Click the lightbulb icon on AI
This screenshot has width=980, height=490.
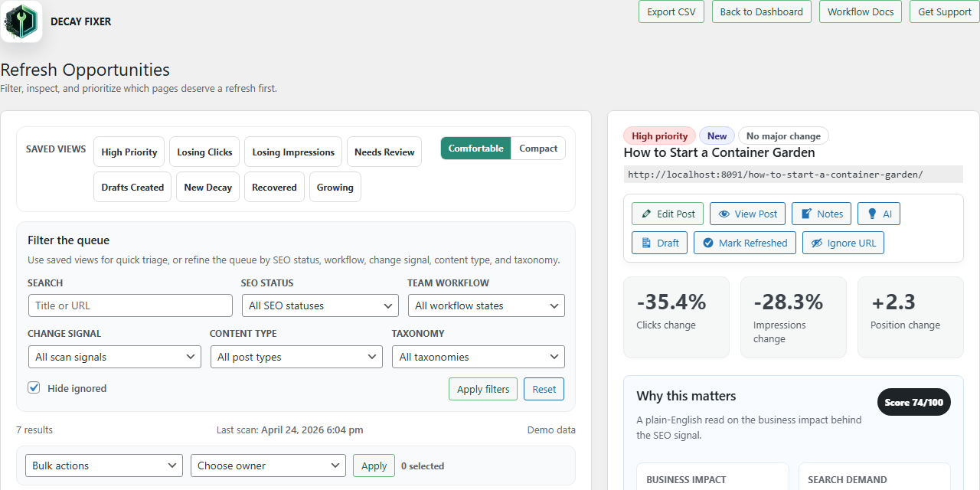coord(872,214)
